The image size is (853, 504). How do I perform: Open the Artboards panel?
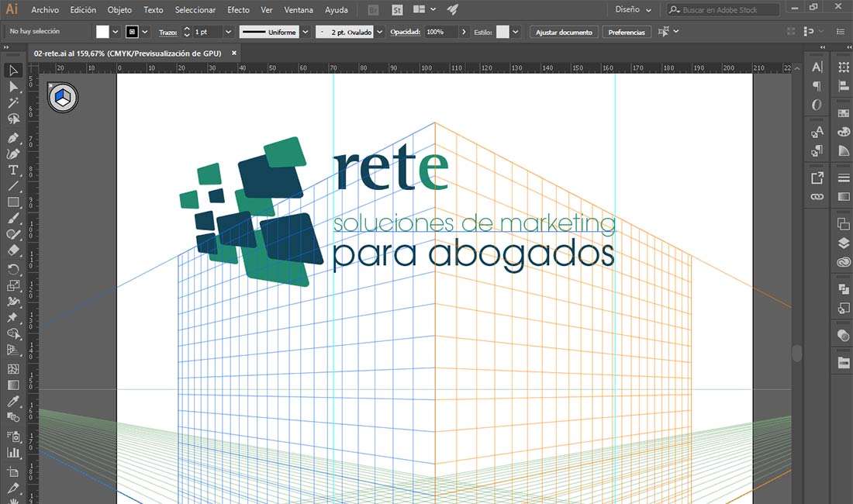(844, 223)
